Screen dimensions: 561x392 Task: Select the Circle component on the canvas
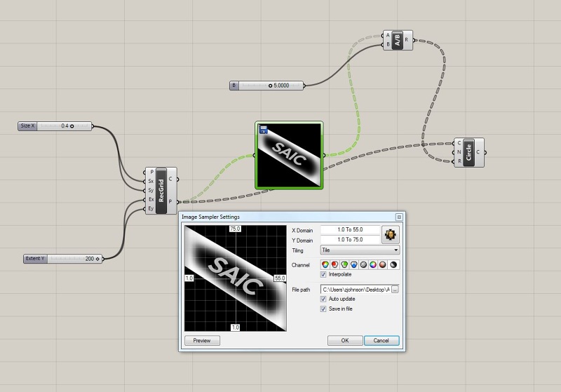[468, 151]
